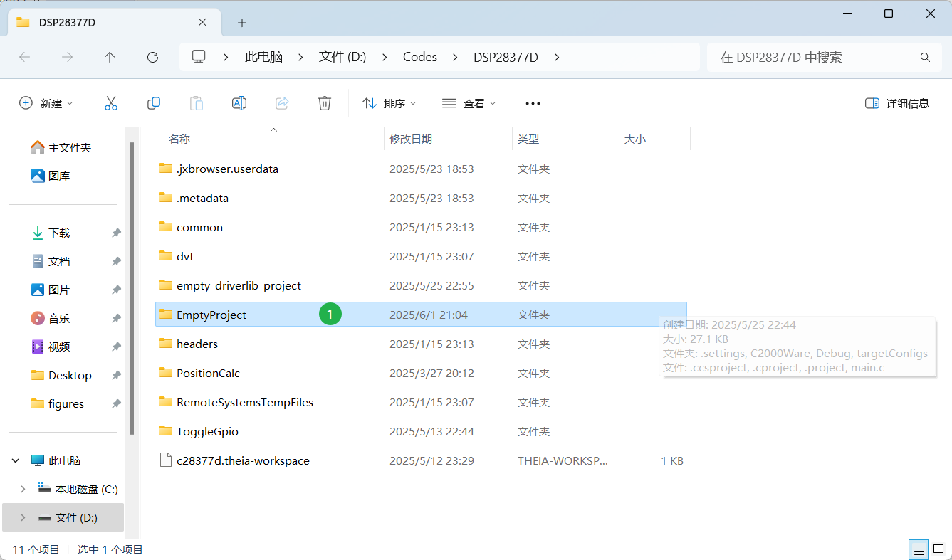Screen dimensions: 952x560
Task: Sort by the 修改日期 column header
Action: 411,139
